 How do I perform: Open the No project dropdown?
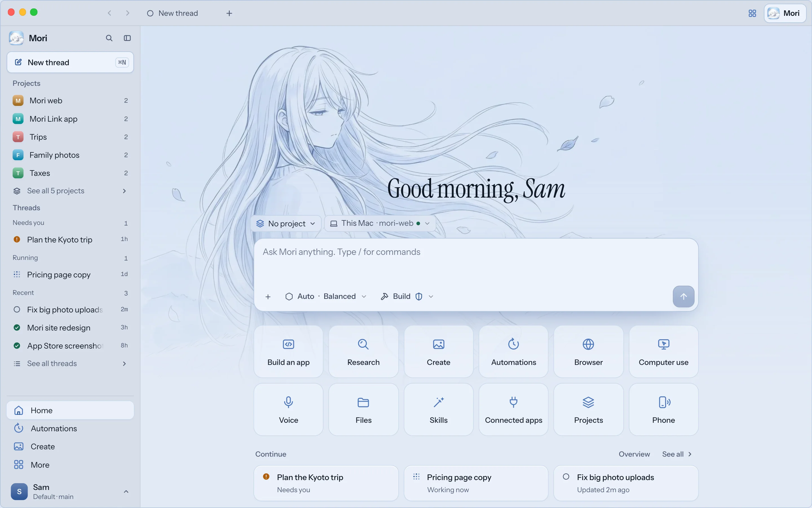(286, 224)
